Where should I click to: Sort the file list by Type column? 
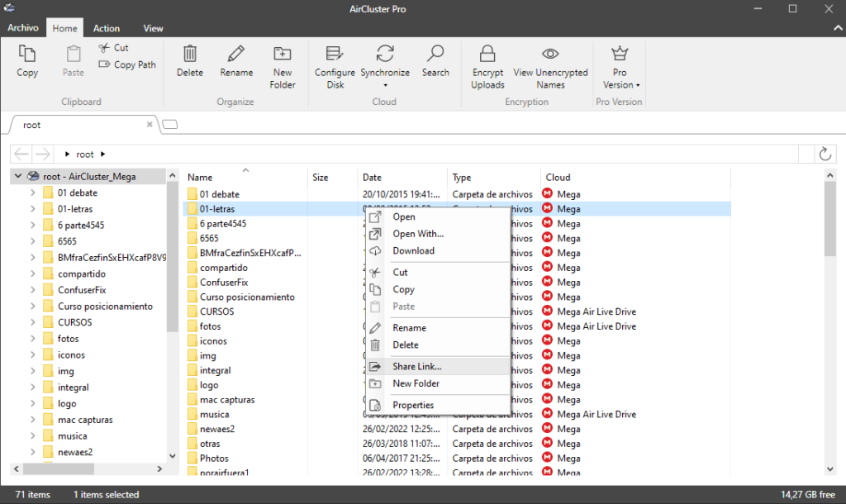[x=494, y=177]
